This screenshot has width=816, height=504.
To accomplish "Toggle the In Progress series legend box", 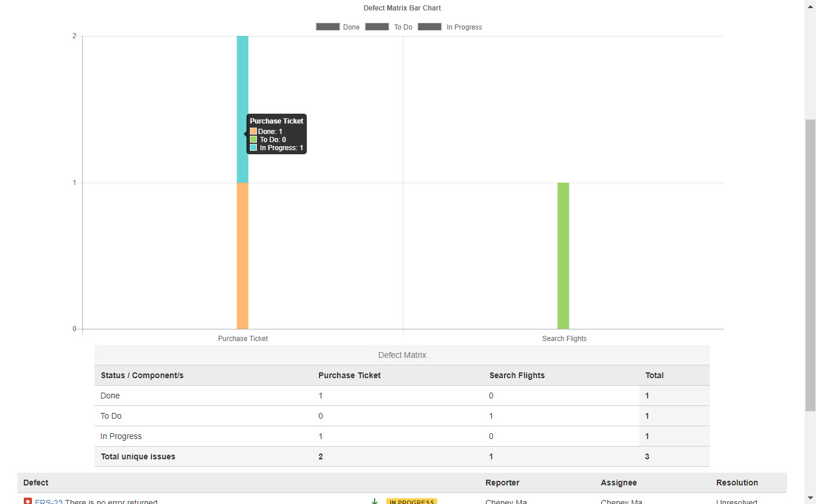I will (430, 27).
